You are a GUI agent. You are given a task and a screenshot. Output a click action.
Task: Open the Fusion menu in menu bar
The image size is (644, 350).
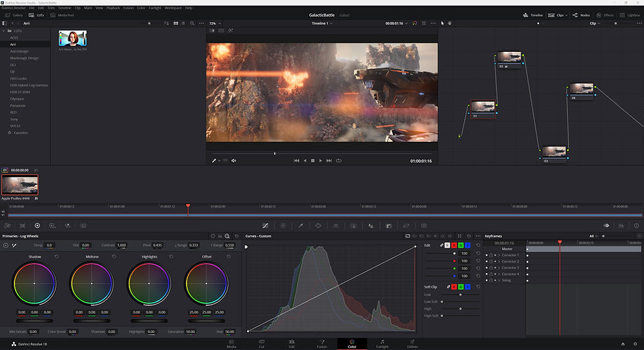coord(128,8)
